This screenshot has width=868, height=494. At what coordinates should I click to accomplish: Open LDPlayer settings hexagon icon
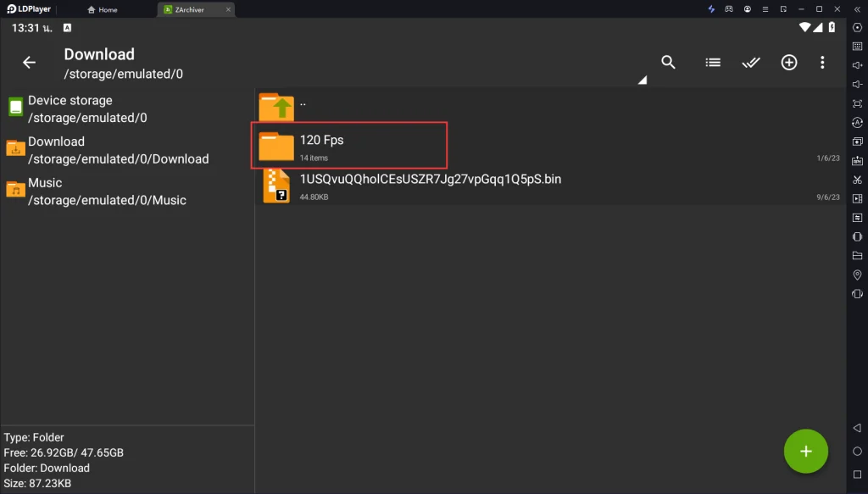click(858, 28)
